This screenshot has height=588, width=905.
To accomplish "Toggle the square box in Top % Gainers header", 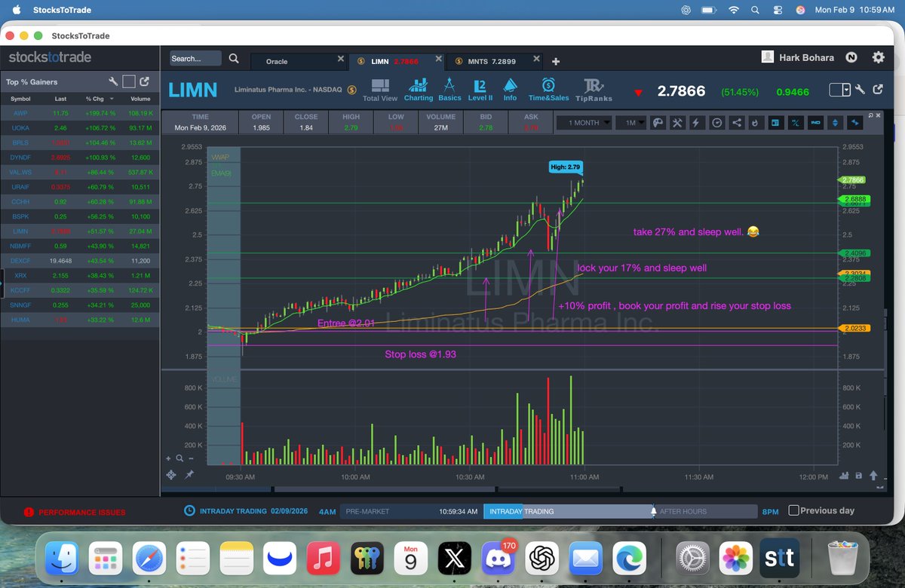I will 129,81.
